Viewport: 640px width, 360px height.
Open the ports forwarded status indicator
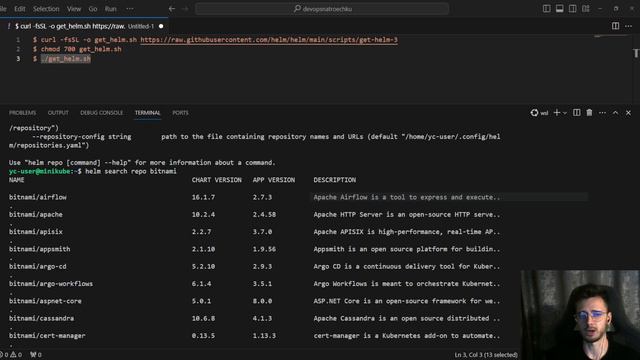36,355
